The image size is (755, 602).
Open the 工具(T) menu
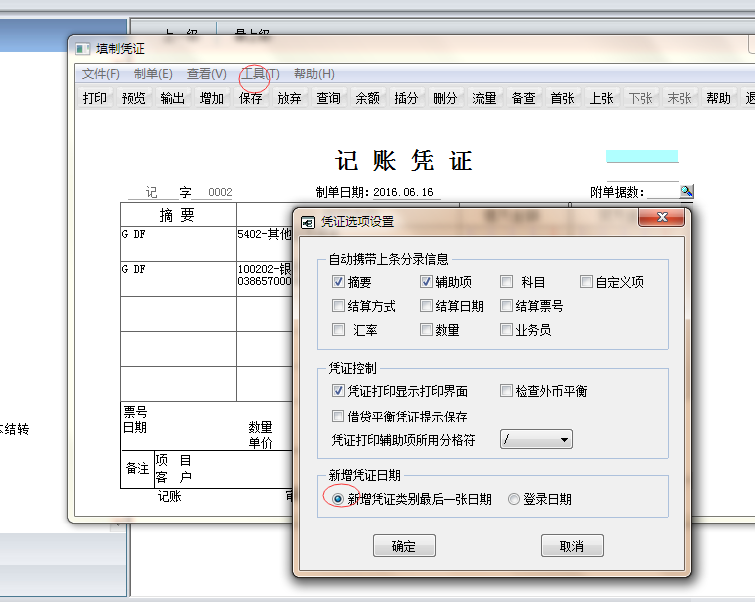point(259,74)
